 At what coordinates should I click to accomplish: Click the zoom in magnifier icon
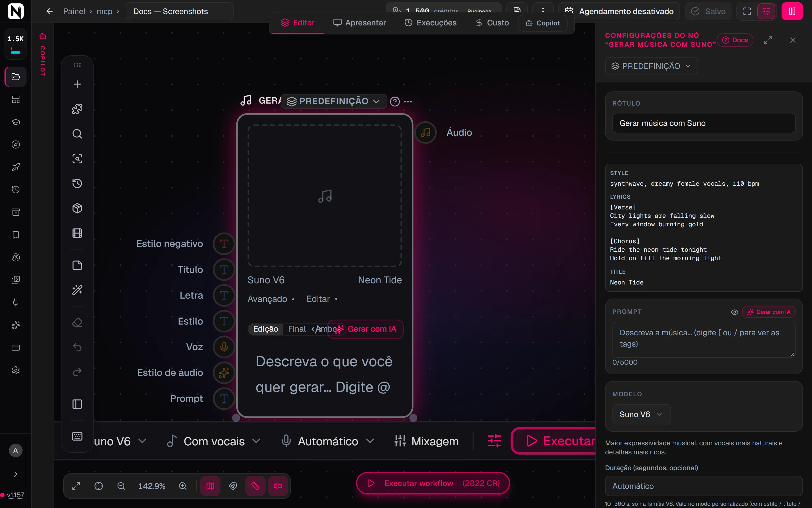click(182, 486)
